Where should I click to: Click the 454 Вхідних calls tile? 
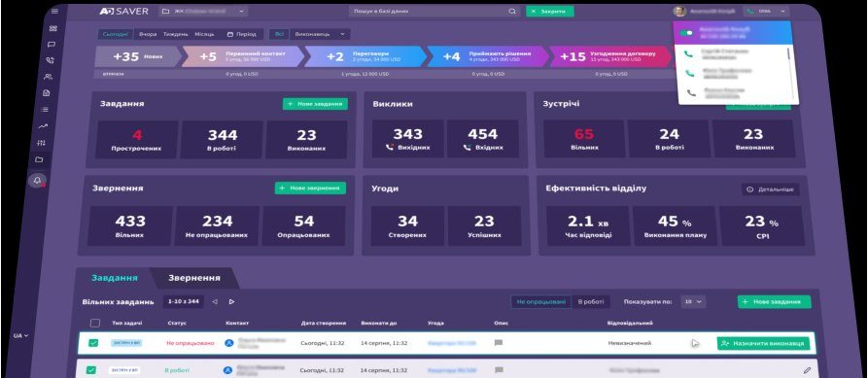[483, 140]
